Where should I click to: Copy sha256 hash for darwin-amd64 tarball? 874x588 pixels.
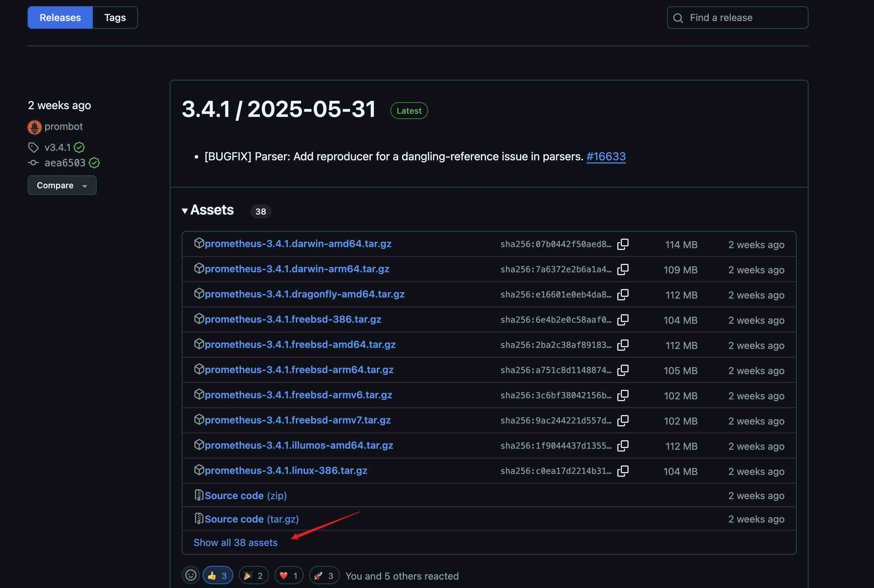point(623,244)
